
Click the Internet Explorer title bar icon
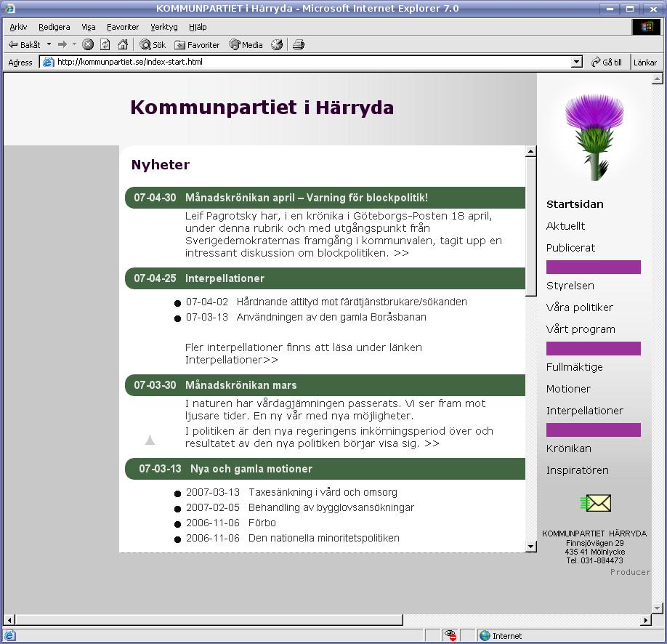pos(9,8)
